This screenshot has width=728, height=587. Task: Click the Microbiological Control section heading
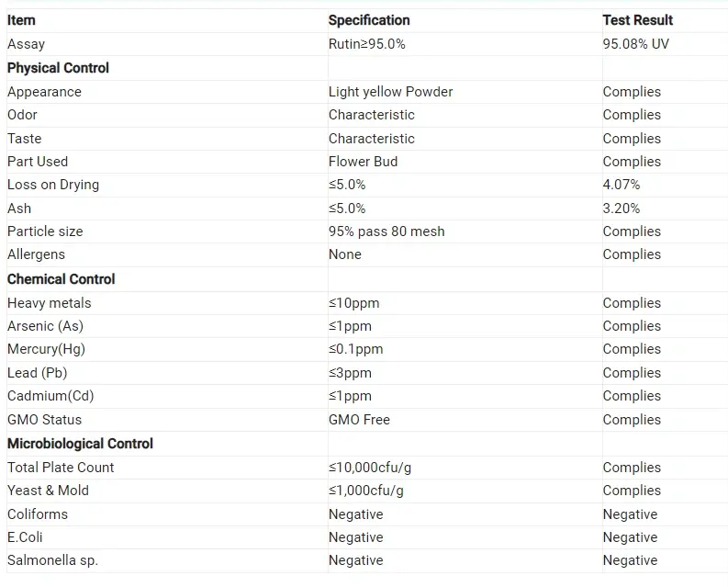coord(80,444)
